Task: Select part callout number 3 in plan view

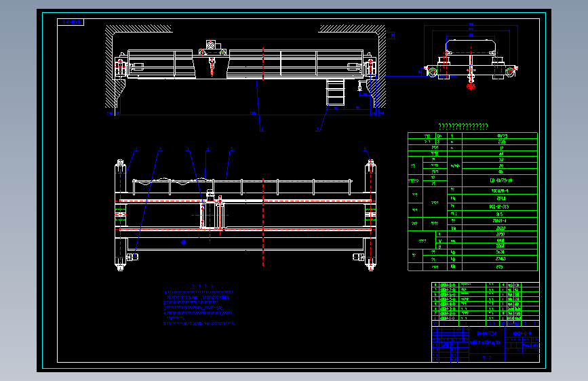Action: [x=188, y=150]
